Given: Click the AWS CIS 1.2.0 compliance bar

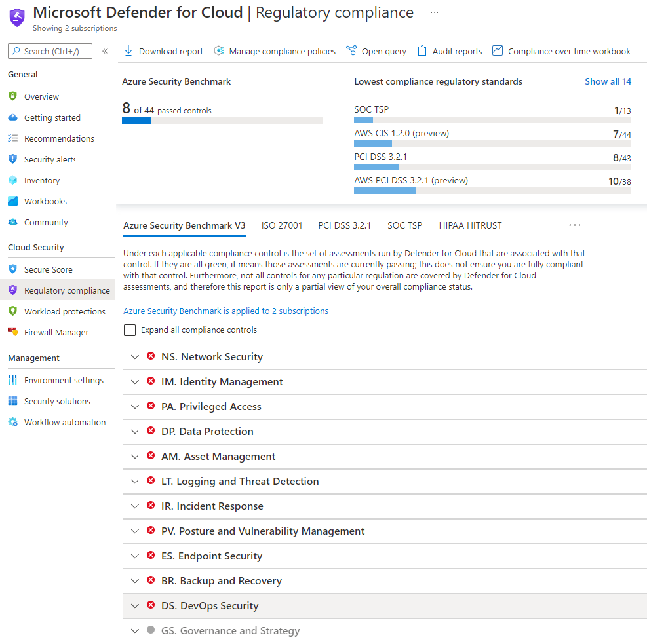Looking at the screenshot, I should tap(492, 143).
